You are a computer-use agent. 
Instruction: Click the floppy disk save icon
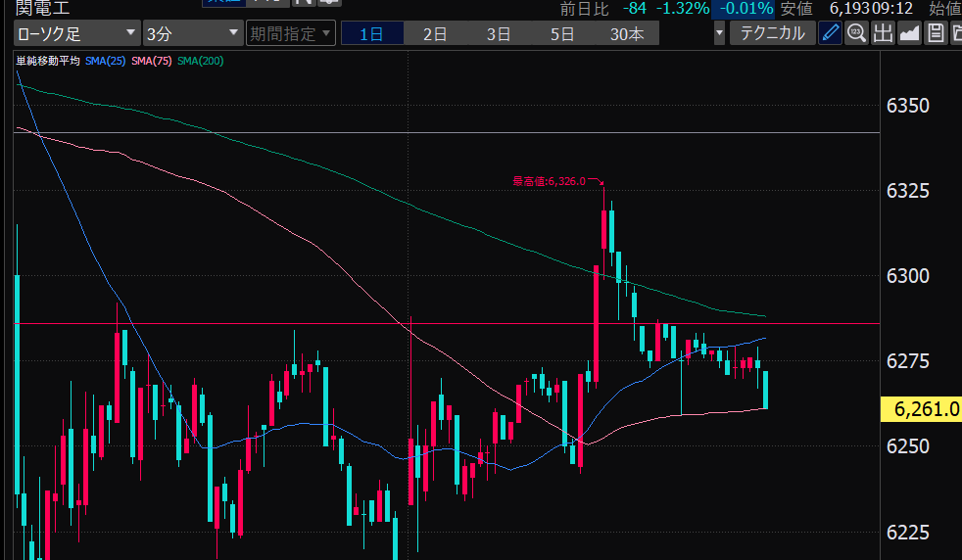pos(936,34)
